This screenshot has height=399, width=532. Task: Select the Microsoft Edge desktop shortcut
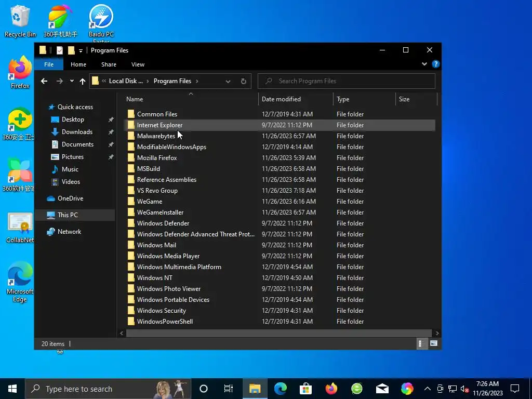click(x=20, y=282)
